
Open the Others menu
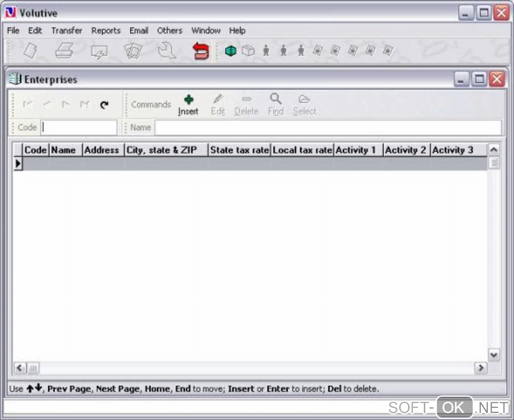point(169,30)
